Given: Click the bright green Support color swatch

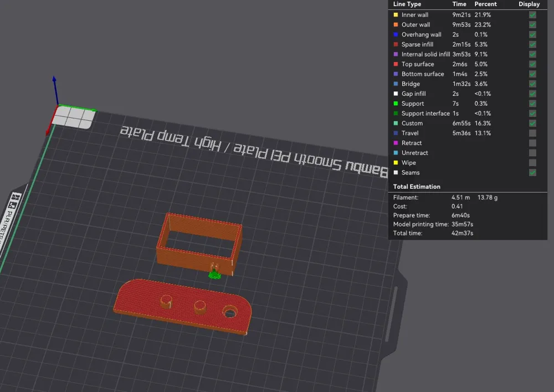Looking at the screenshot, I should tap(396, 104).
